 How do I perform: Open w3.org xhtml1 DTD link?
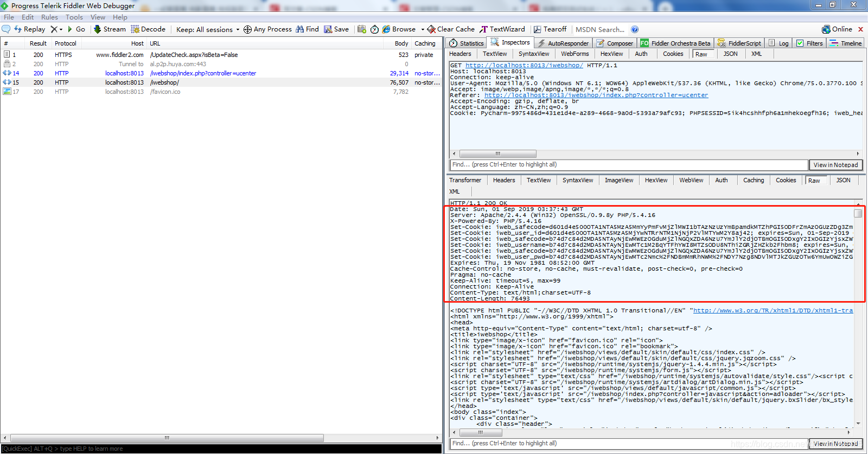click(773, 310)
